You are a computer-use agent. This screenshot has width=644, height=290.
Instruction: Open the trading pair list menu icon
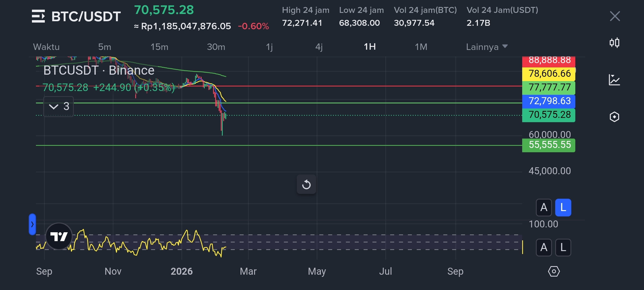click(x=38, y=16)
